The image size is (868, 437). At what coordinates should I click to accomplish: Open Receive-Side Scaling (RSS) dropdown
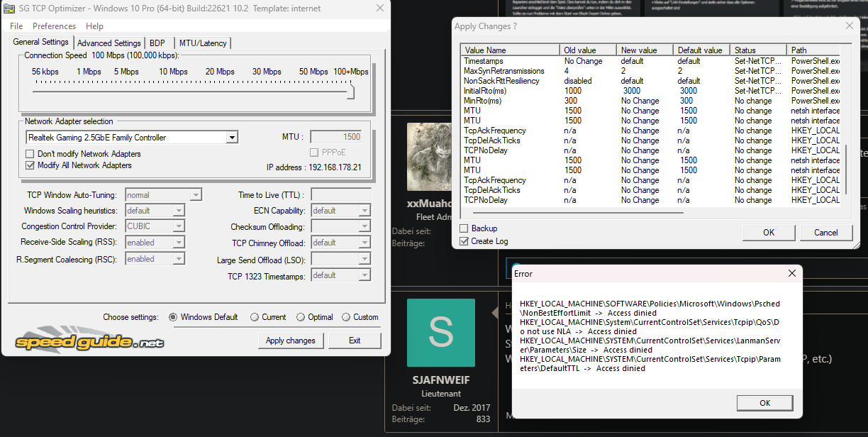[155, 243]
